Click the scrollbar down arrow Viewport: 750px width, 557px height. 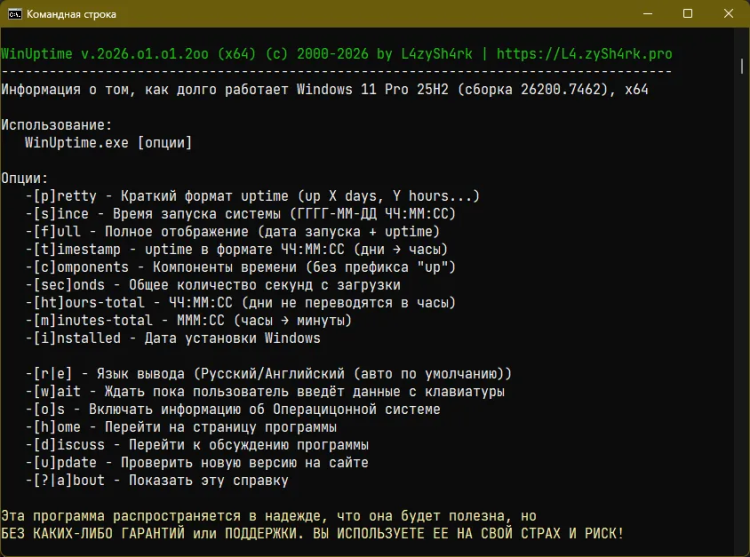(742, 548)
